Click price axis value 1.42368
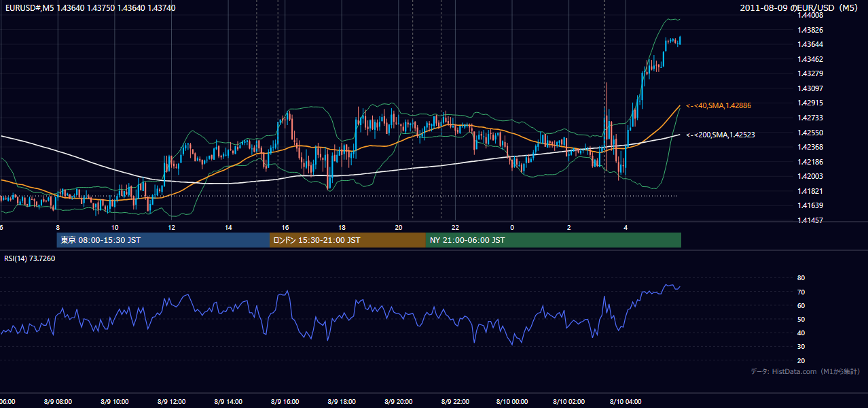The width and height of the screenshot is (868, 408). tap(810, 147)
